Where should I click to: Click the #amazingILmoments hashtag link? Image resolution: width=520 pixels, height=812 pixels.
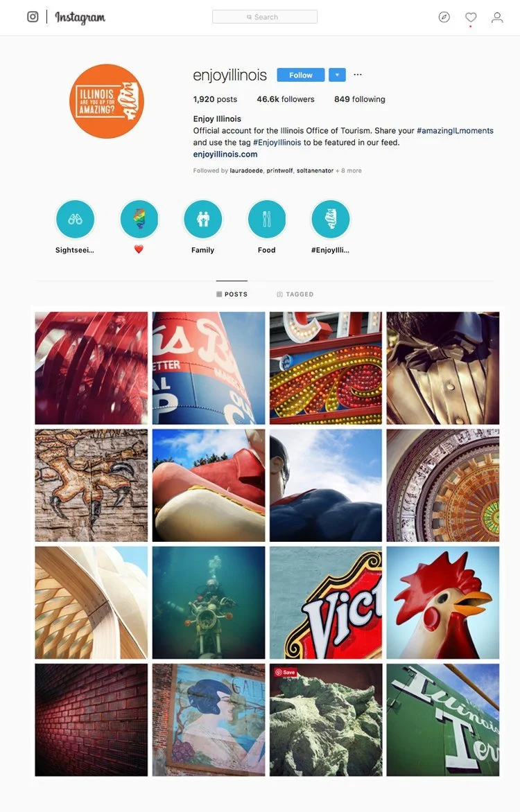456,130
